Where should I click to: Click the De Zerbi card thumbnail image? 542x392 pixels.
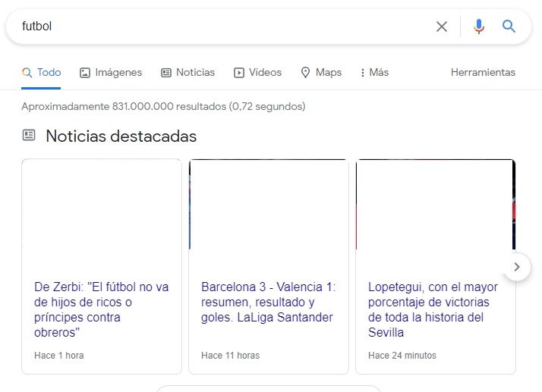click(102, 204)
